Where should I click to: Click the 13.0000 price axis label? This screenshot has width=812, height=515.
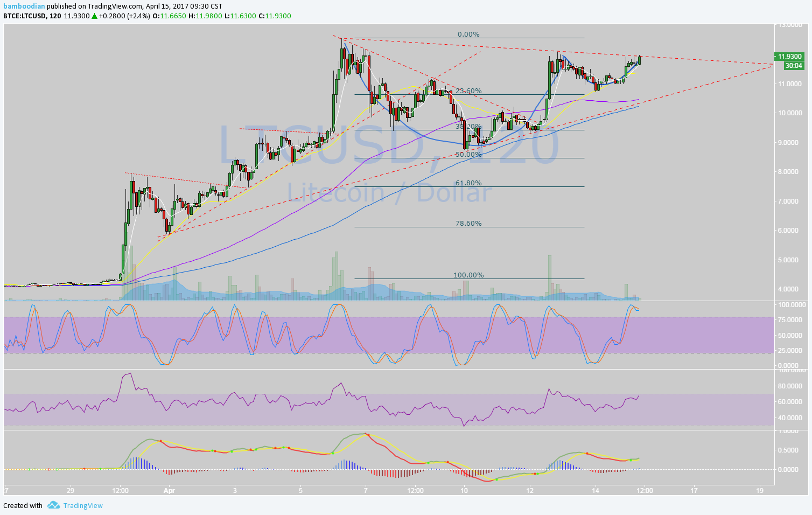pyautogui.click(x=790, y=25)
